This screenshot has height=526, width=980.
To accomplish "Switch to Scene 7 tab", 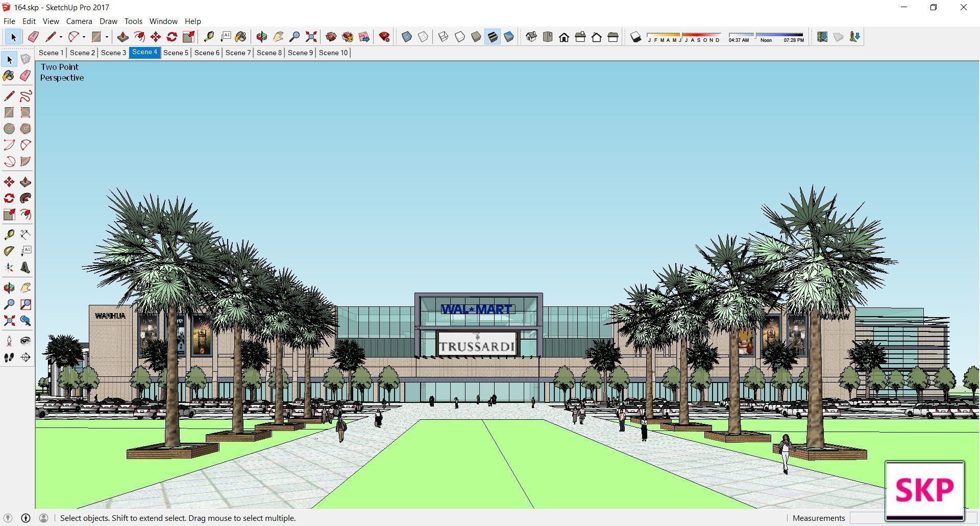I will 238,53.
